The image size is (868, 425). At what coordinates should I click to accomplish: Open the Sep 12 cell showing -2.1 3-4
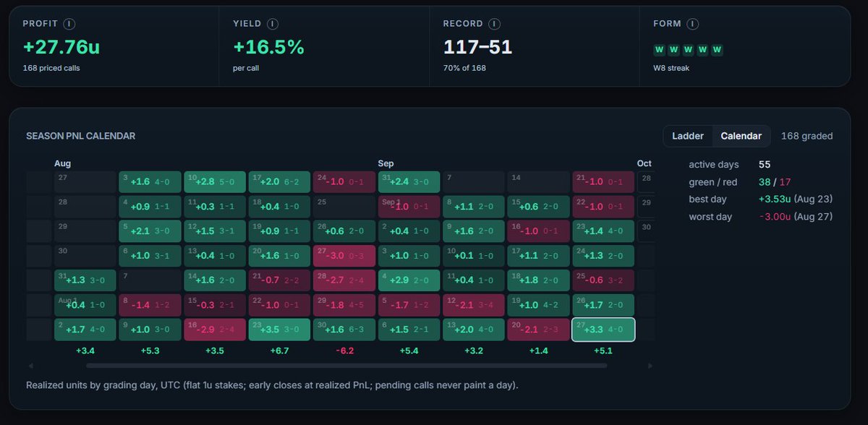pyautogui.click(x=474, y=305)
